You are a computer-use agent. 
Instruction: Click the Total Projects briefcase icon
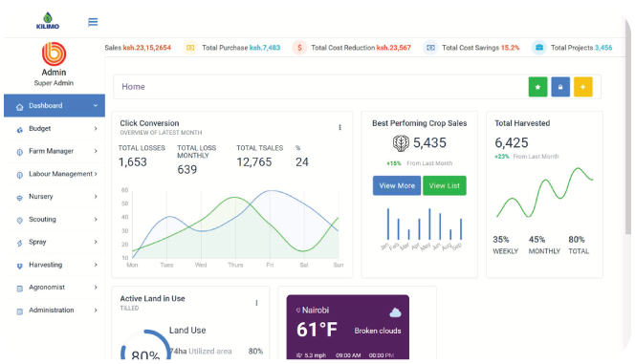click(x=539, y=48)
